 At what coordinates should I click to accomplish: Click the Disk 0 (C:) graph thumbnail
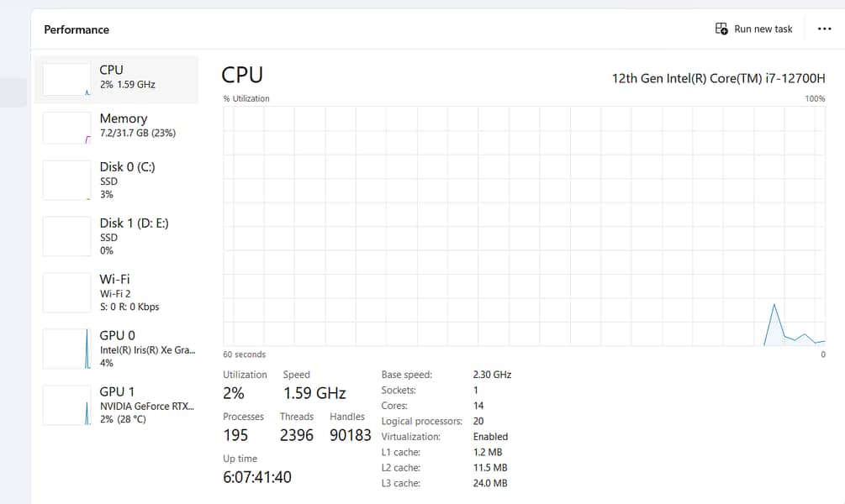tap(66, 180)
